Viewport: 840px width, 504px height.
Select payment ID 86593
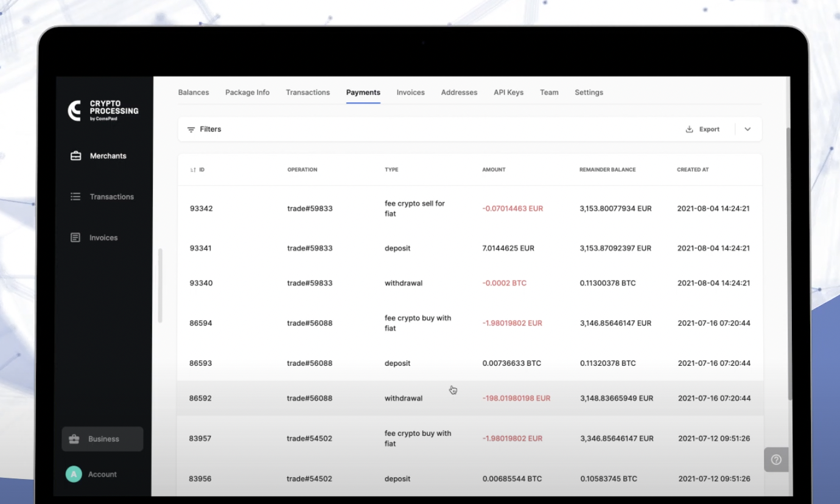click(201, 363)
